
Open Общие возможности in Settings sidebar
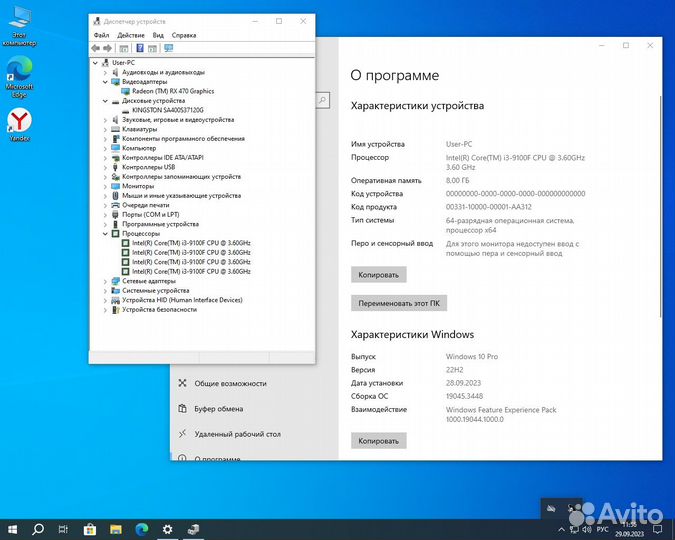(230, 383)
